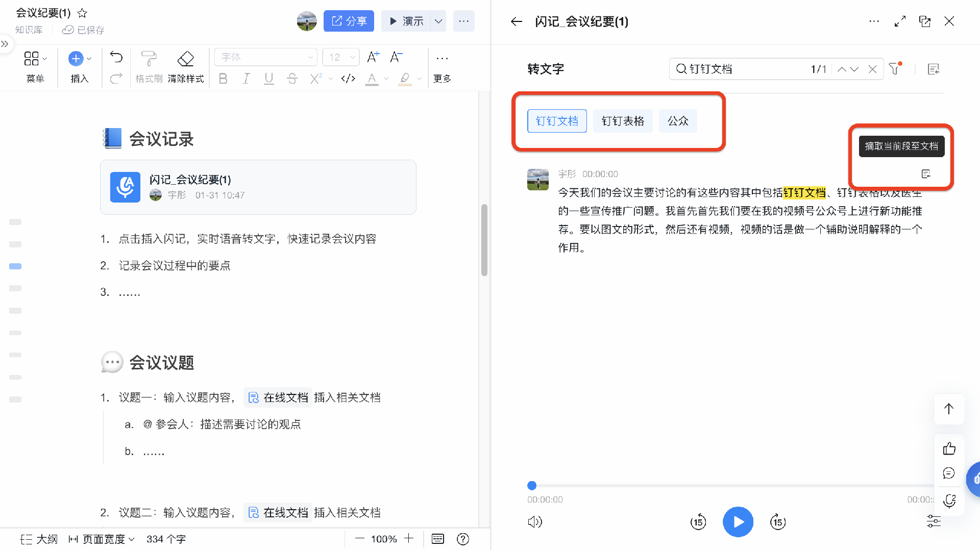Viewport: 980px width, 550px height.
Task: Go to the previous search result
Action: coord(842,69)
